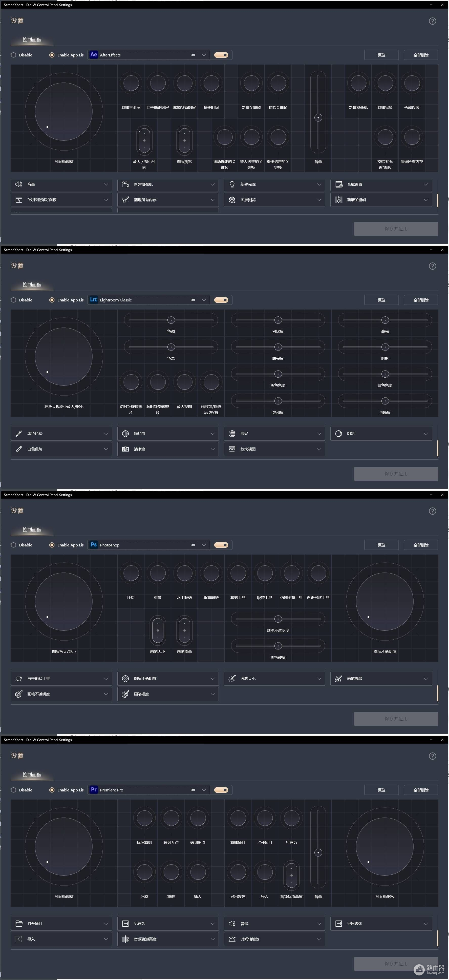449x980 pixels.
Task: Click the fx icon beside "效果和预设"面板 list row
Action: click(x=19, y=200)
